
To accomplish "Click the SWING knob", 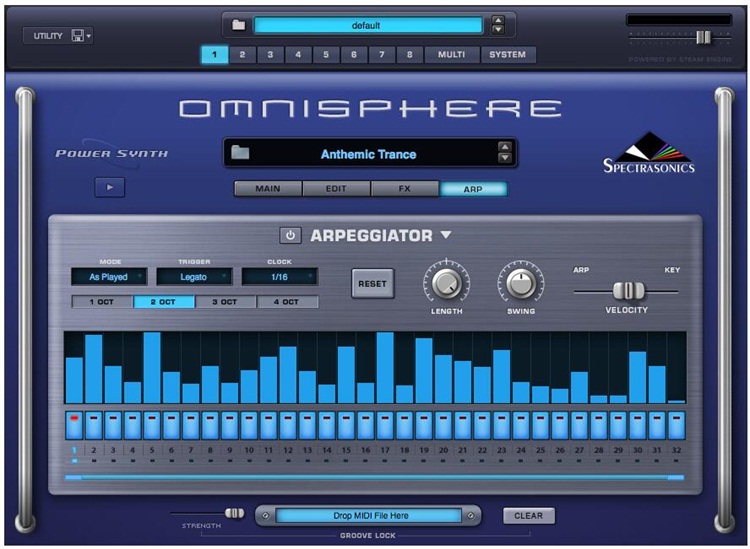I will [521, 283].
